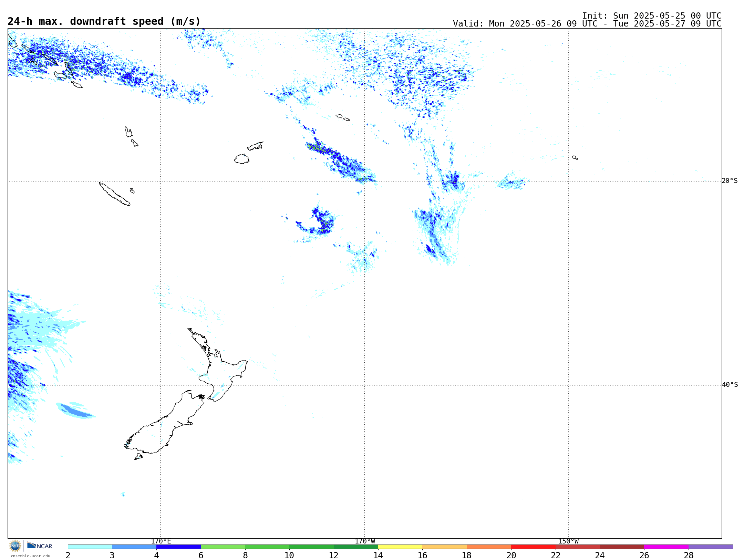Pick the green 8–10 m/s swatch

coord(267,547)
